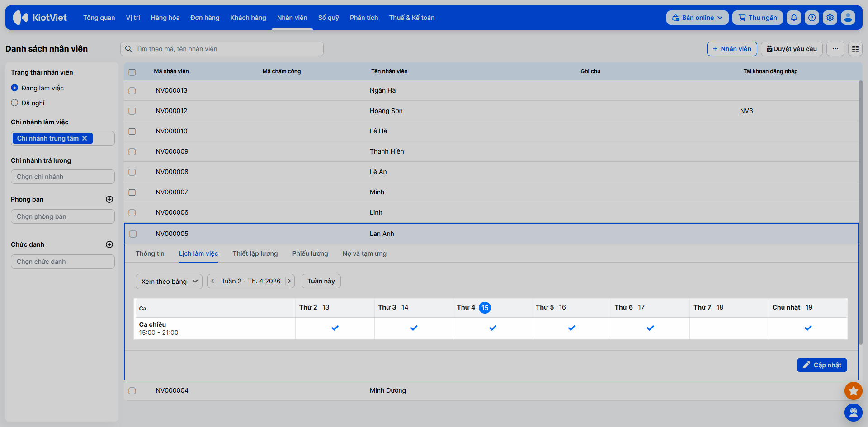The image size is (868, 427).
Task: Tick the checkbox for NV000005
Action: coord(133,234)
